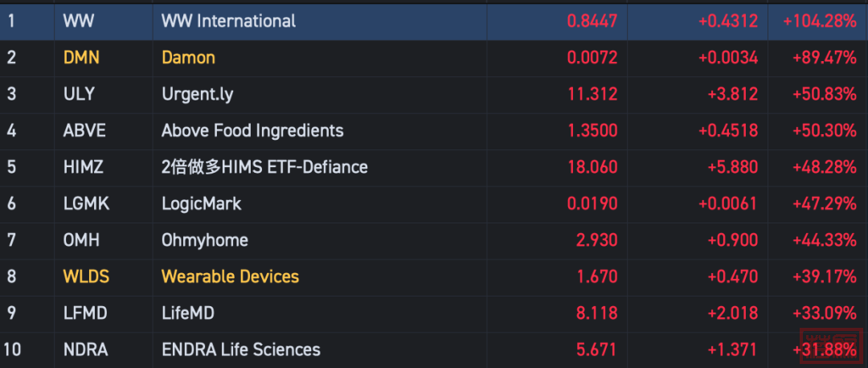
Task: Click LifeMD price 8.118
Action: click(x=596, y=313)
